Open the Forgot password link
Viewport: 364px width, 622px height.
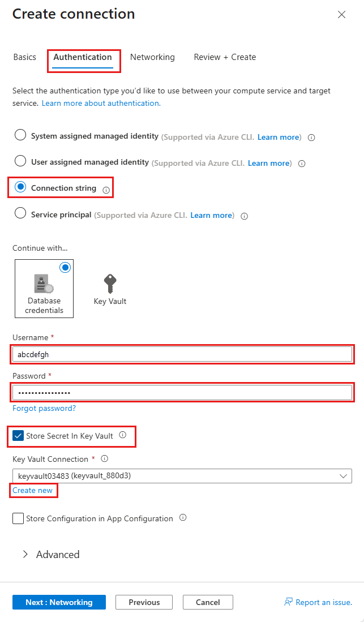coord(44,408)
